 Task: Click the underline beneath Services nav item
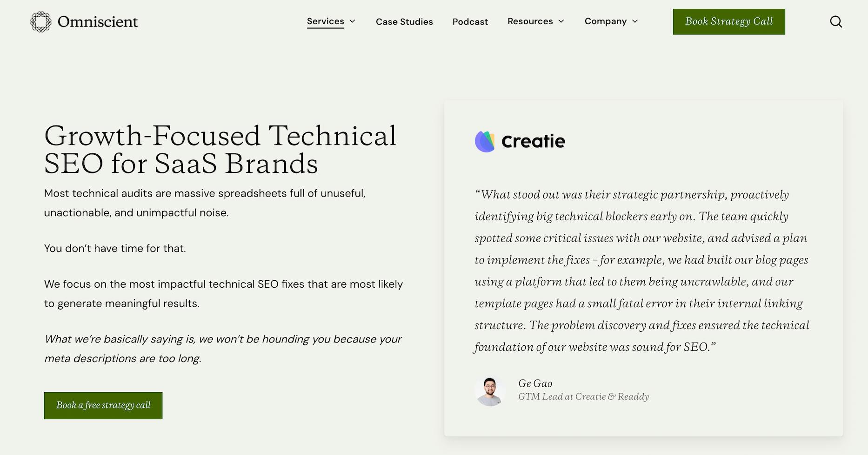click(x=325, y=28)
